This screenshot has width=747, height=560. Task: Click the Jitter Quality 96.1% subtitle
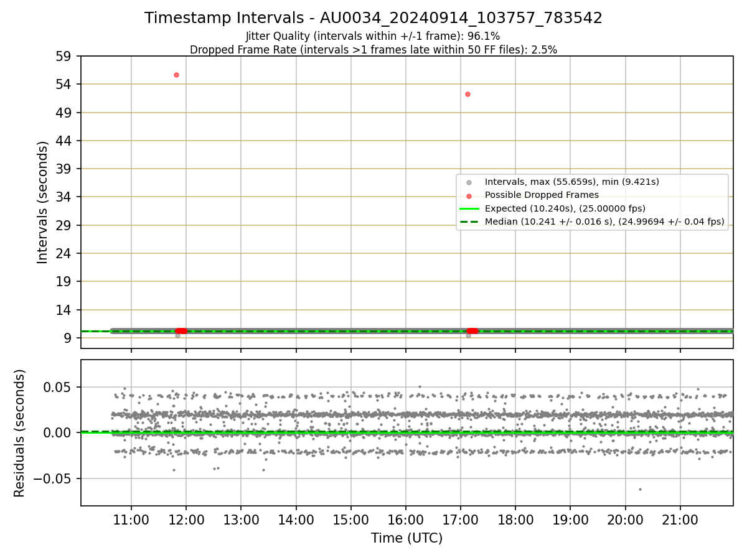373,36
